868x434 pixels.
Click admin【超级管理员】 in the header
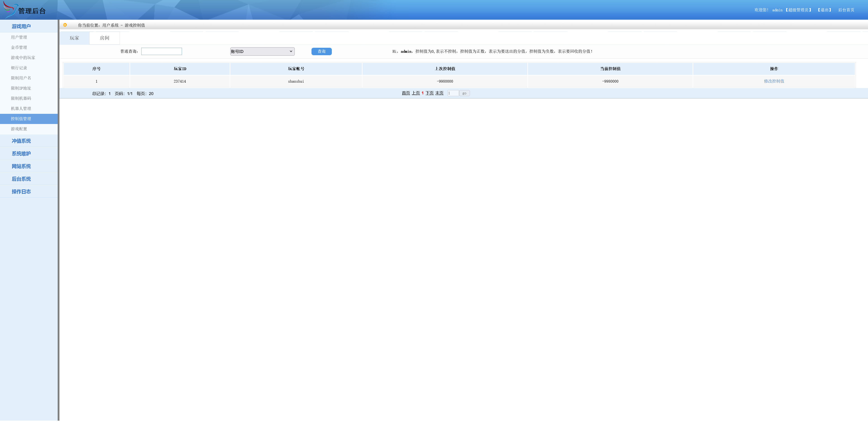point(792,10)
